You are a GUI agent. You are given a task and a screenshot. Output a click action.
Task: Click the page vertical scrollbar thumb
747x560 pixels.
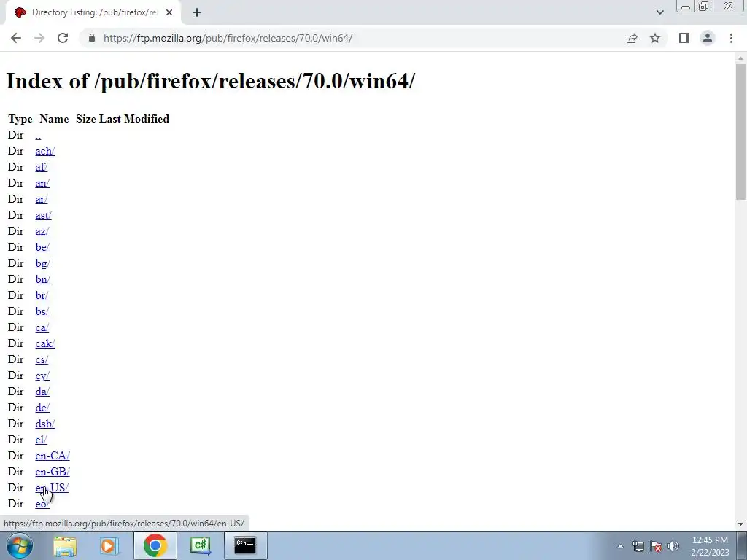[740, 131]
